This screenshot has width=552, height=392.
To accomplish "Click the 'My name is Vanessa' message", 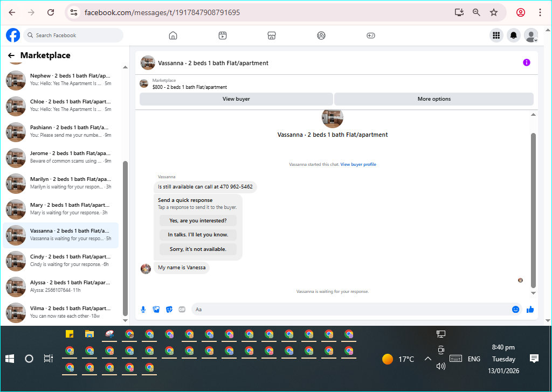I will (182, 268).
